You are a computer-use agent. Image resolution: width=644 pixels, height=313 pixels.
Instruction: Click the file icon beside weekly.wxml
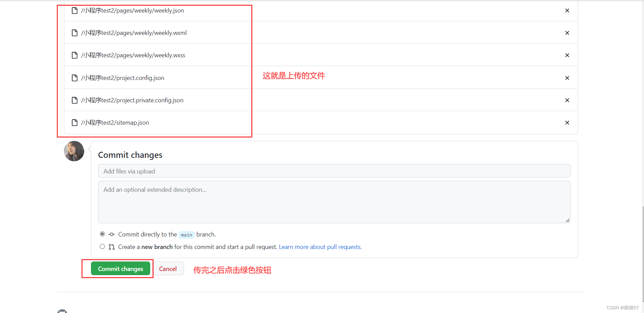pyautogui.click(x=75, y=33)
